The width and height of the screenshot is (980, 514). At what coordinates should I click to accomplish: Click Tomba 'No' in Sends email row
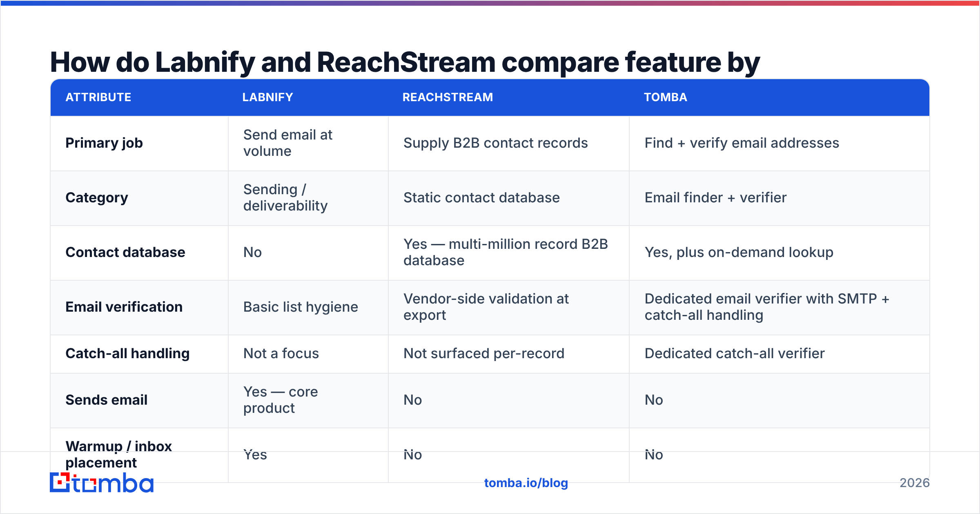[654, 400]
